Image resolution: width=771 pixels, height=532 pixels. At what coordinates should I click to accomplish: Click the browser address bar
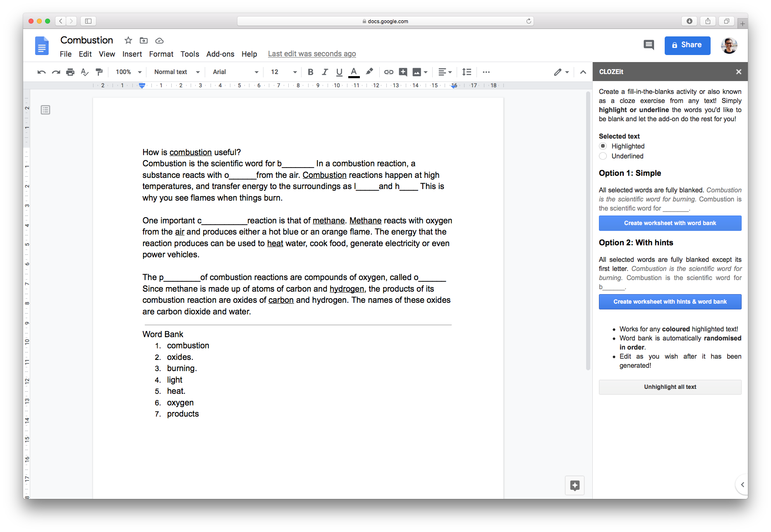click(x=385, y=21)
